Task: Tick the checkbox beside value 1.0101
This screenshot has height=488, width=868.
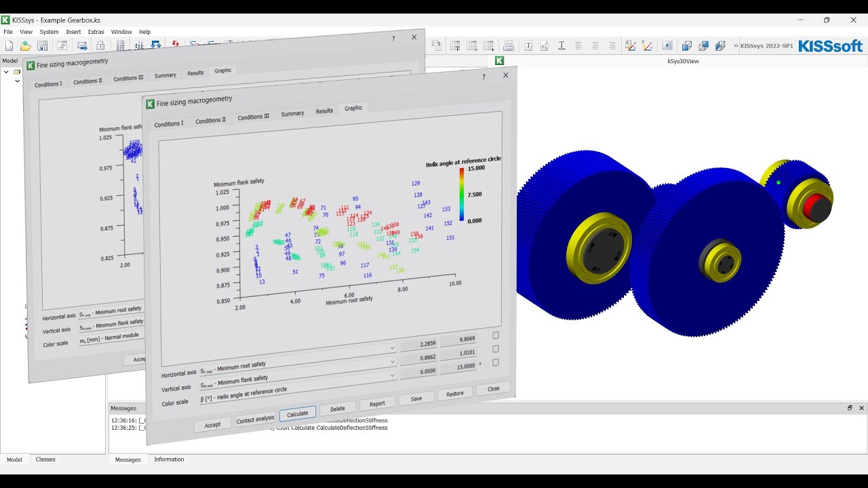Action: tap(496, 349)
